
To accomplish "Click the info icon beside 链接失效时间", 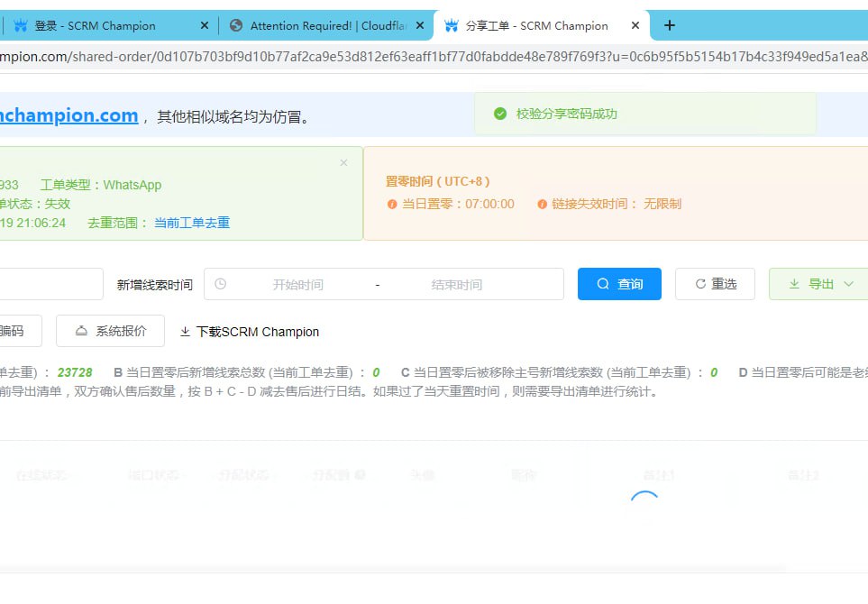I will (542, 205).
